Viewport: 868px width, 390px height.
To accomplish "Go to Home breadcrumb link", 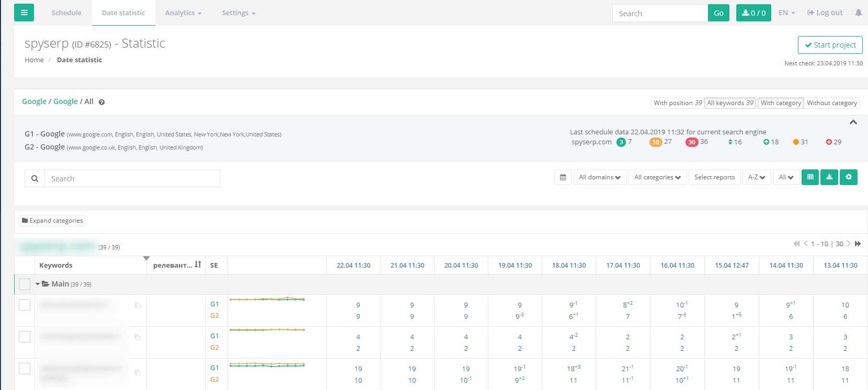I will click(35, 60).
